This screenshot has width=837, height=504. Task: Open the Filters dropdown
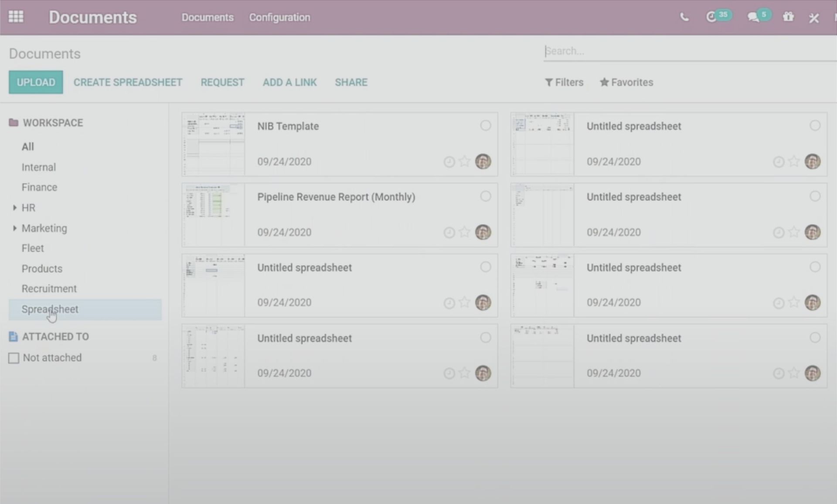[564, 82]
